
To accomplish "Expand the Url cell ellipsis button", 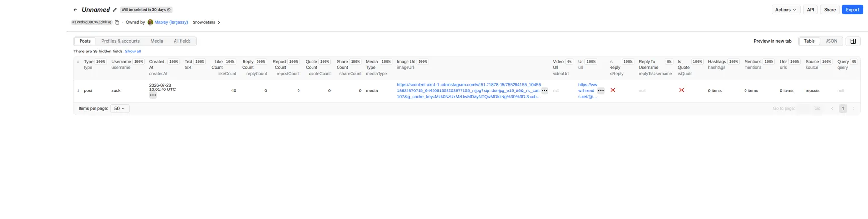I will (x=601, y=91).
